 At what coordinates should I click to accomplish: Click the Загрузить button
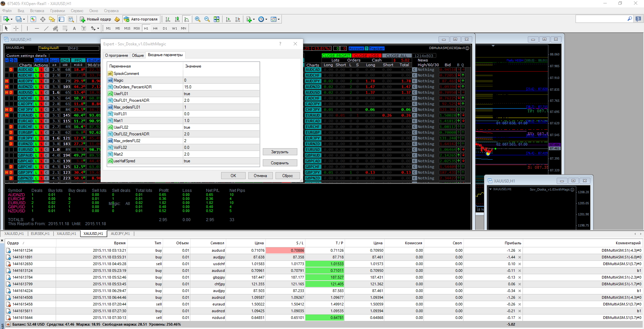click(280, 152)
